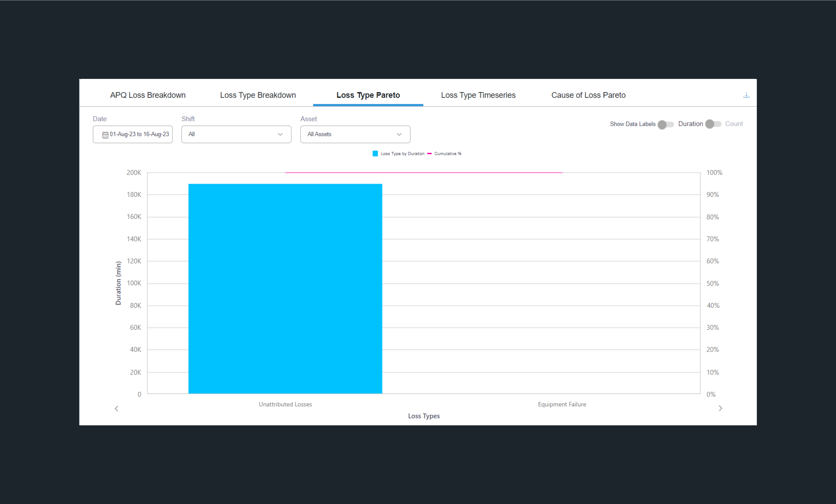Open the APQ Loss Breakdown tab

(x=148, y=95)
